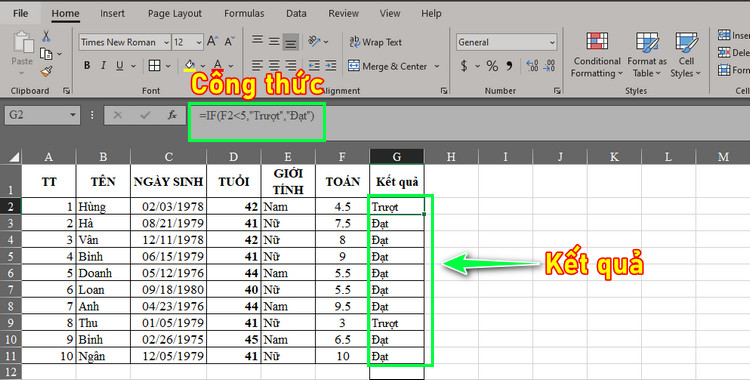Switch to the Data tab
Screen dimensions: 750x380
pyautogui.click(x=296, y=13)
